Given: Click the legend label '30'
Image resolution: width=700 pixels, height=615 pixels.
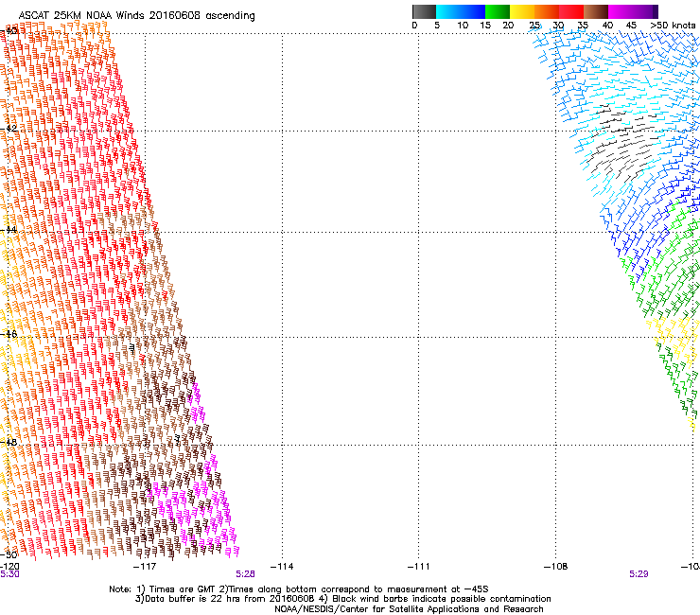Looking at the screenshot, I should click(x=558, y=26).
